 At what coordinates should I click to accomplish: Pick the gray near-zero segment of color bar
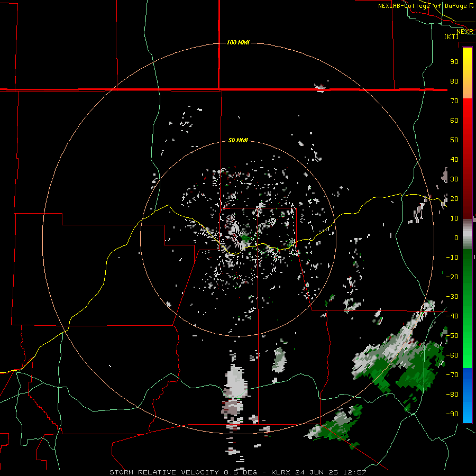click(x=467, y=234)
